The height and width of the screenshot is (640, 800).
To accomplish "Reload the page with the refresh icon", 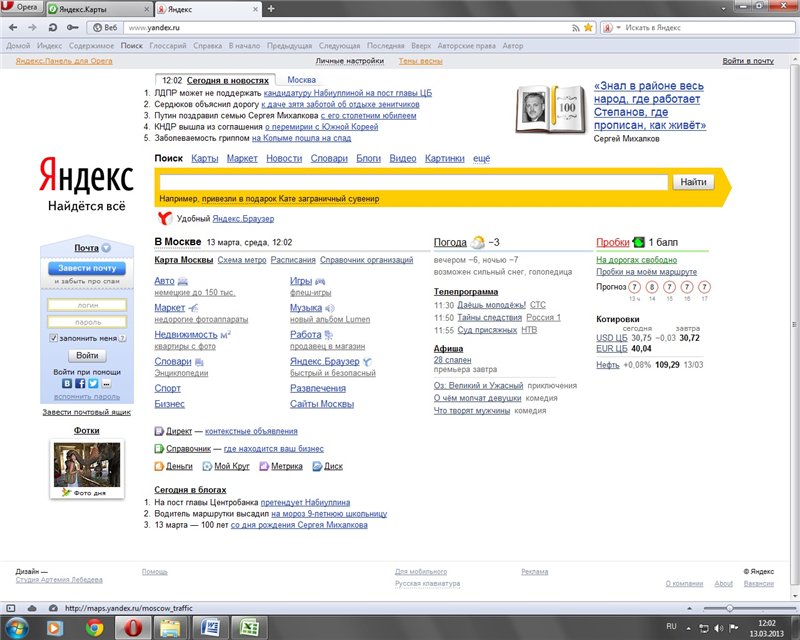I will coord(53,28).
